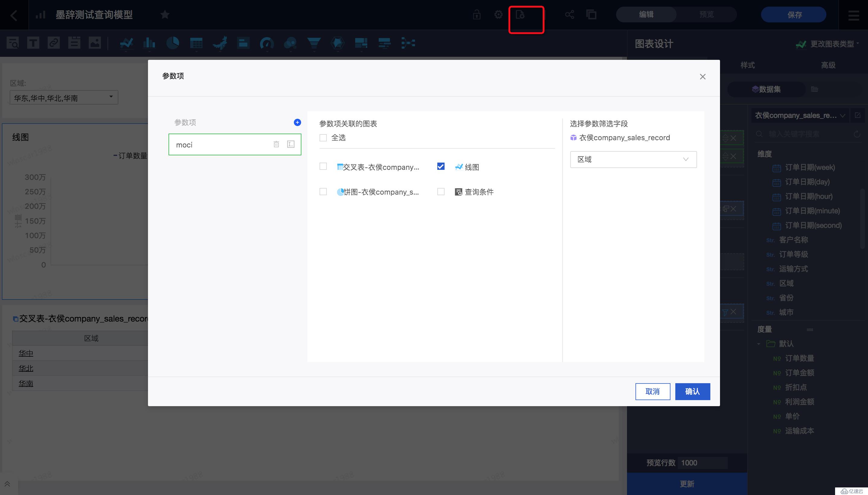
Task: Click 确认 in the dialog
Action: [692, 392]
